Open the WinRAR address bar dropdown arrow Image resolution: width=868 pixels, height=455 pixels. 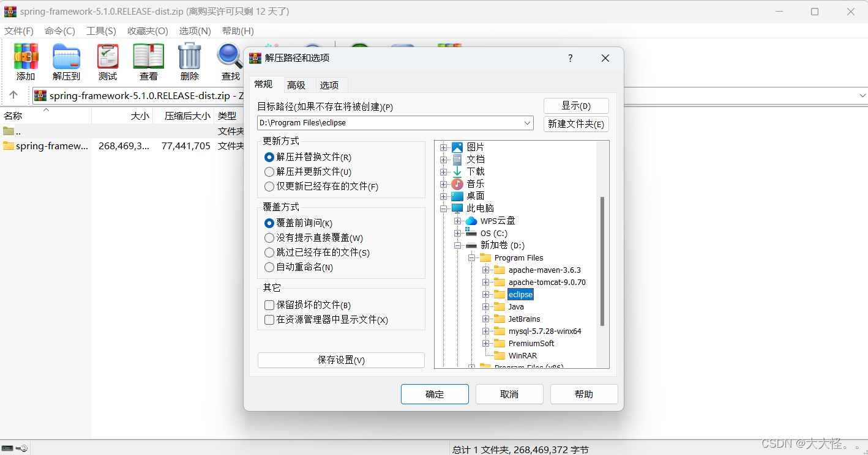[x=862, y=95]
